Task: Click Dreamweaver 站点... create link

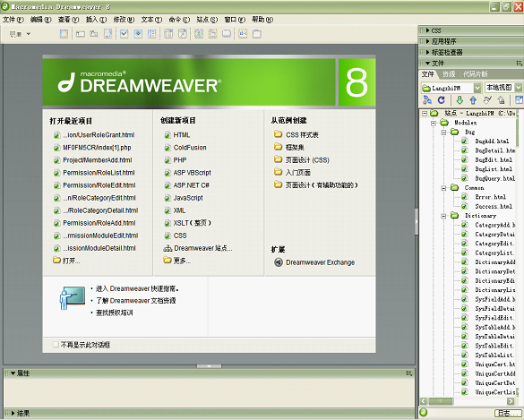Action: [x=202, y=248]
